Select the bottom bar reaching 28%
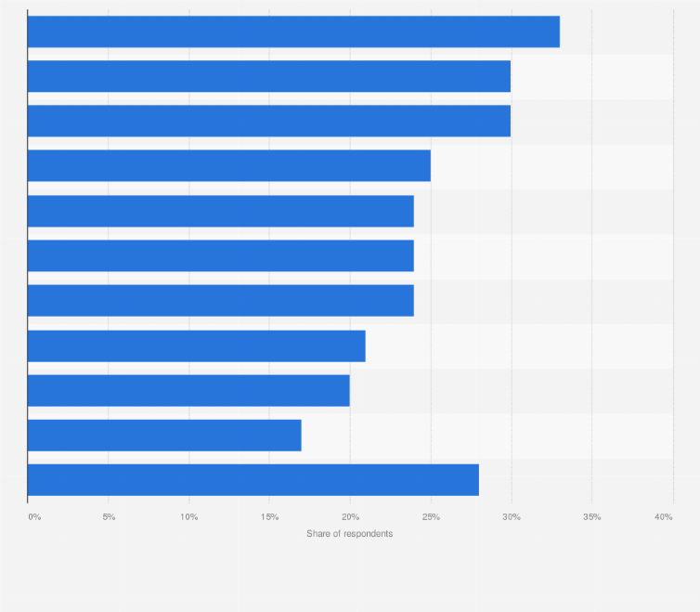This screenshot has height=612, width=700. point(253,479)
